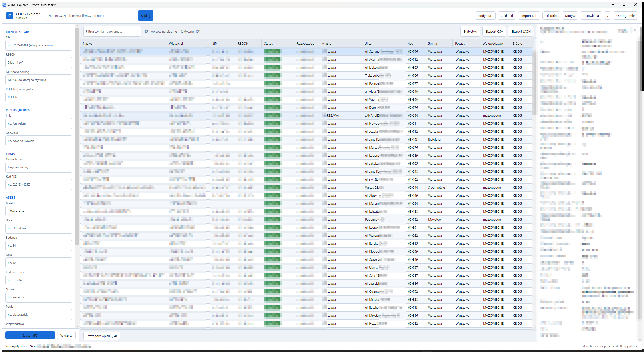
Task: Click the Imię input field
Action: [x=39, y=124]
